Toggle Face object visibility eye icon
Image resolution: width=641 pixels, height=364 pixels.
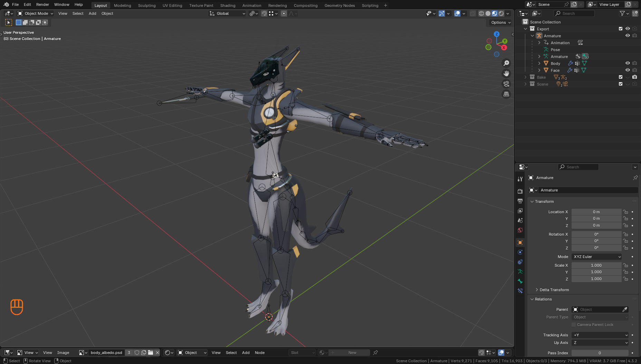click(628, 70)
